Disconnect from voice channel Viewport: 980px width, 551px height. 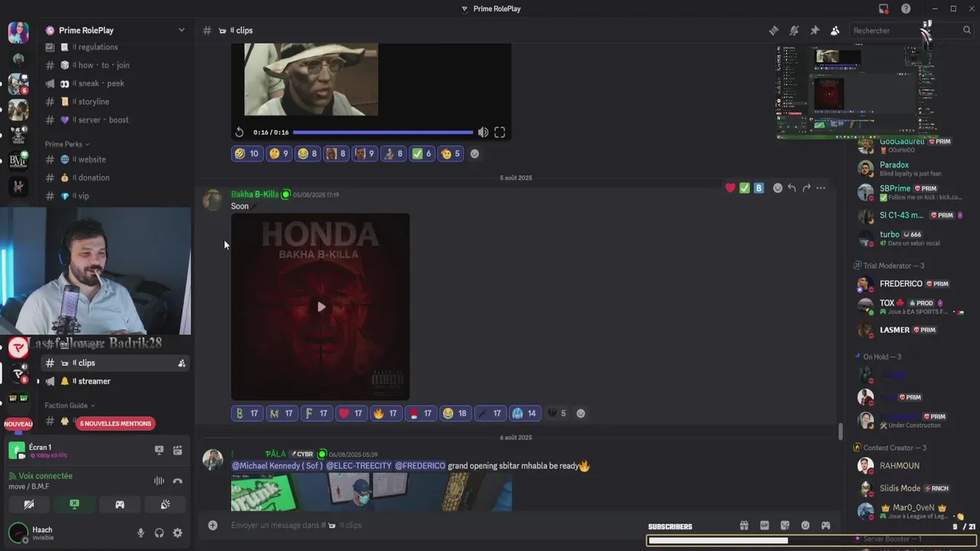pos(178,481)
